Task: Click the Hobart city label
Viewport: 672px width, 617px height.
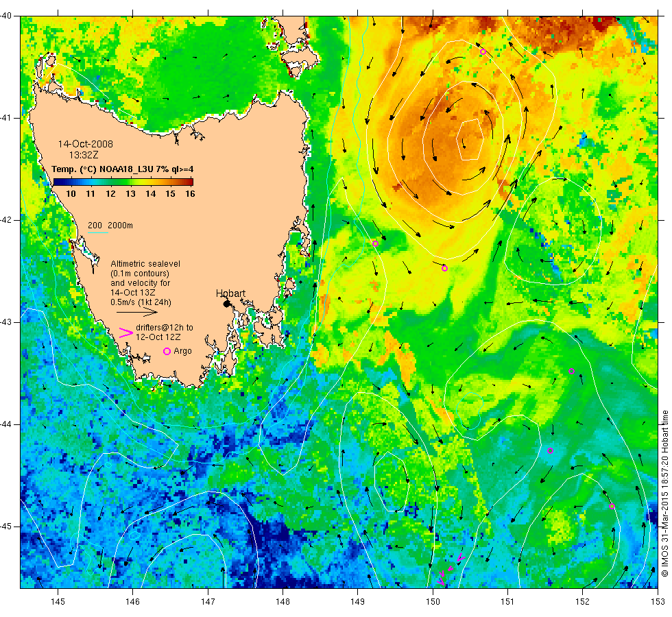Action: coord(230,293)
